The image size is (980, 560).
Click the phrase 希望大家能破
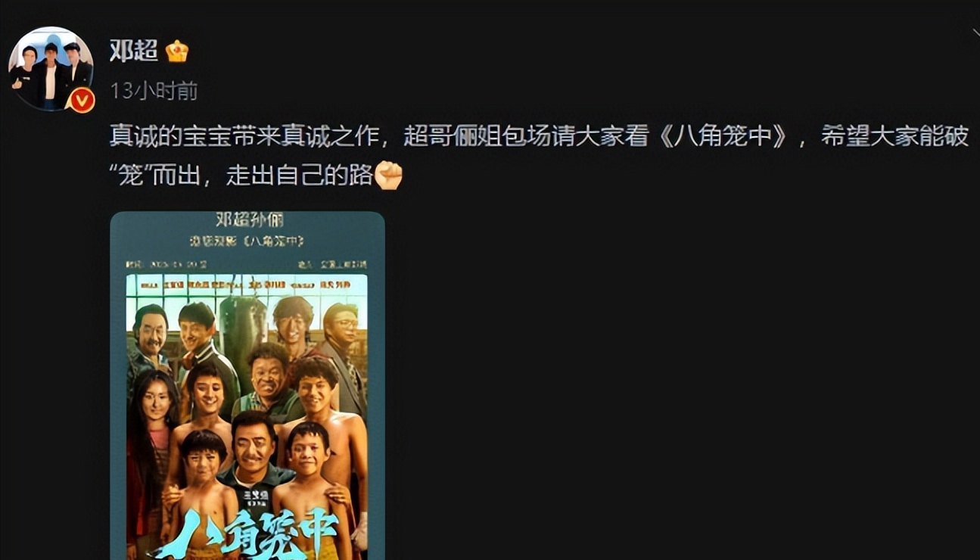(894, 136)
